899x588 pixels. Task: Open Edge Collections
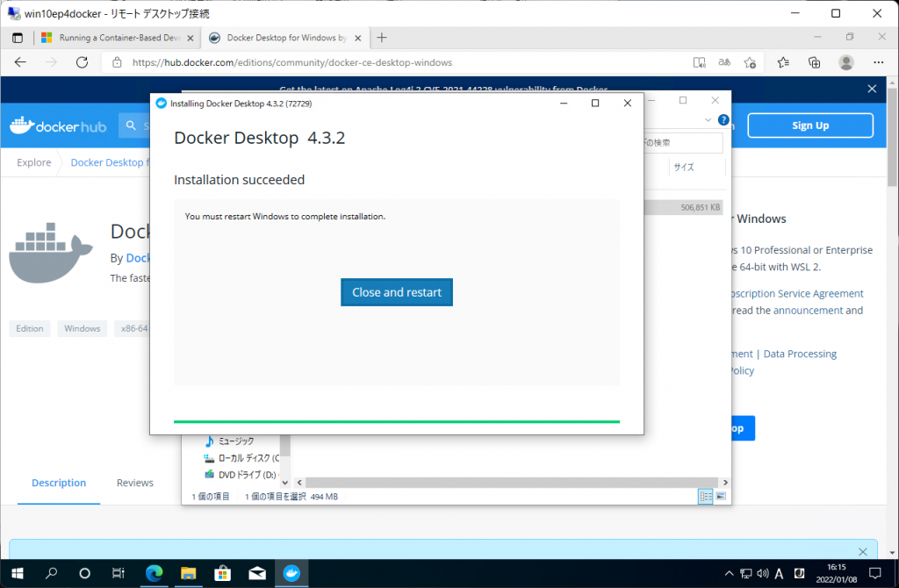point(814,62)
